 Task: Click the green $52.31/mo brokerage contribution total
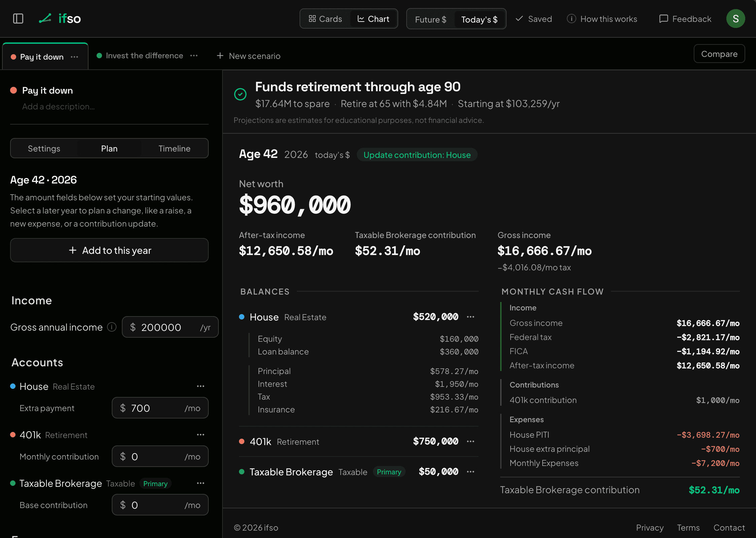click(714, 490)
